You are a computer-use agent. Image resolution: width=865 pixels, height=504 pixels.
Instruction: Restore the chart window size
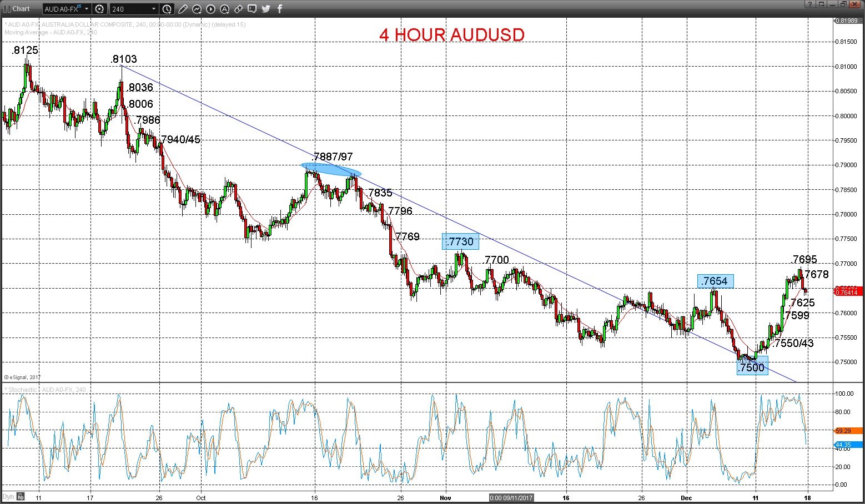844,4
